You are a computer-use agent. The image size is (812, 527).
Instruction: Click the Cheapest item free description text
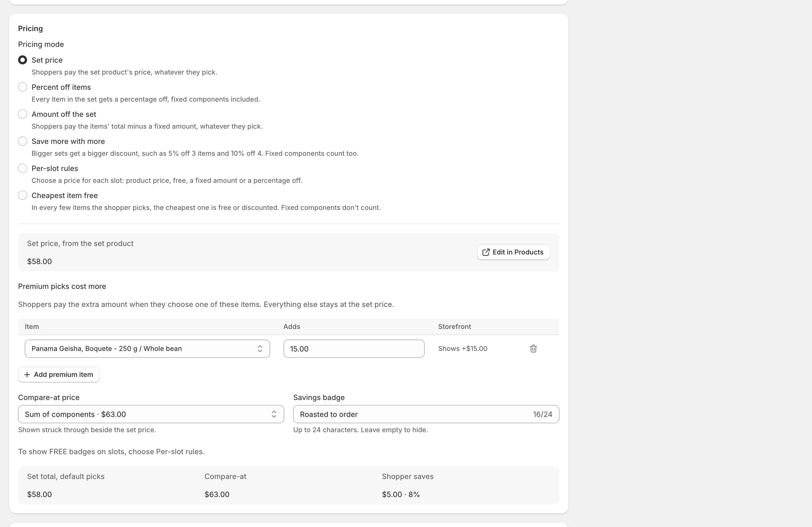206,207
